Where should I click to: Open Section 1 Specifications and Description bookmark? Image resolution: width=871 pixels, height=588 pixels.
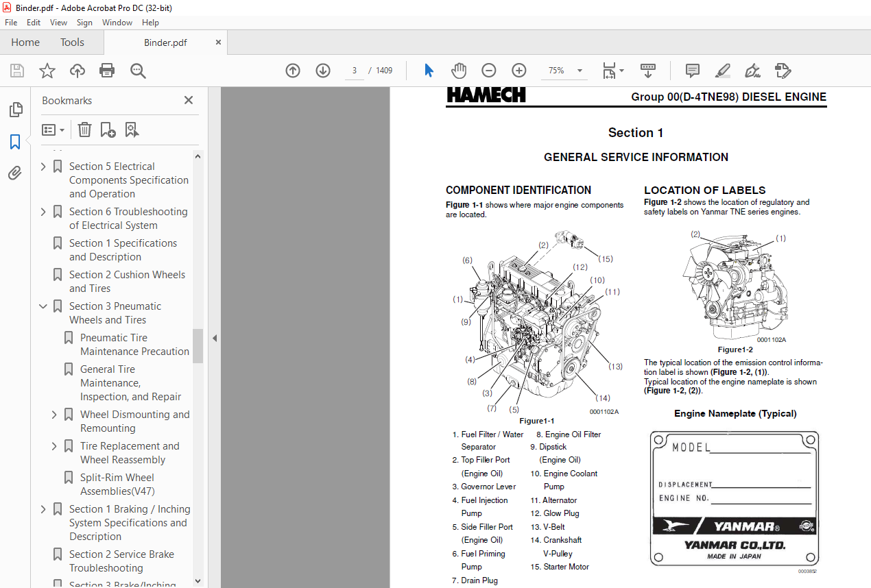(123, 250)
